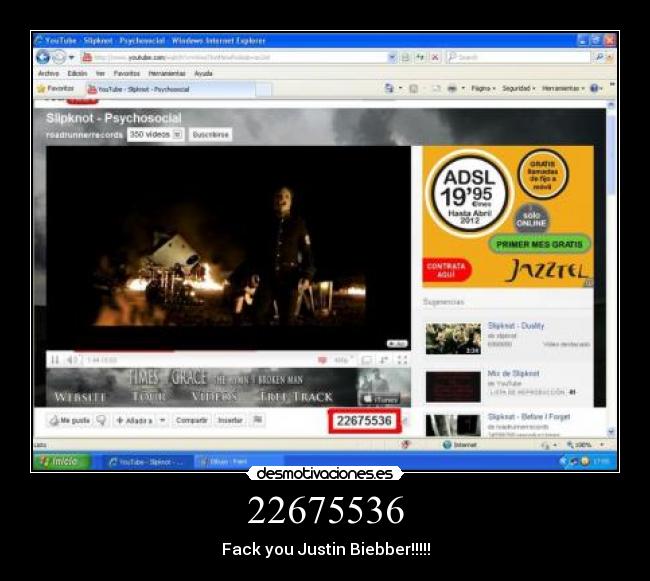Expand the 350 videos dropdown
Viewport: 650px width, 581px height.
[178, 134]
